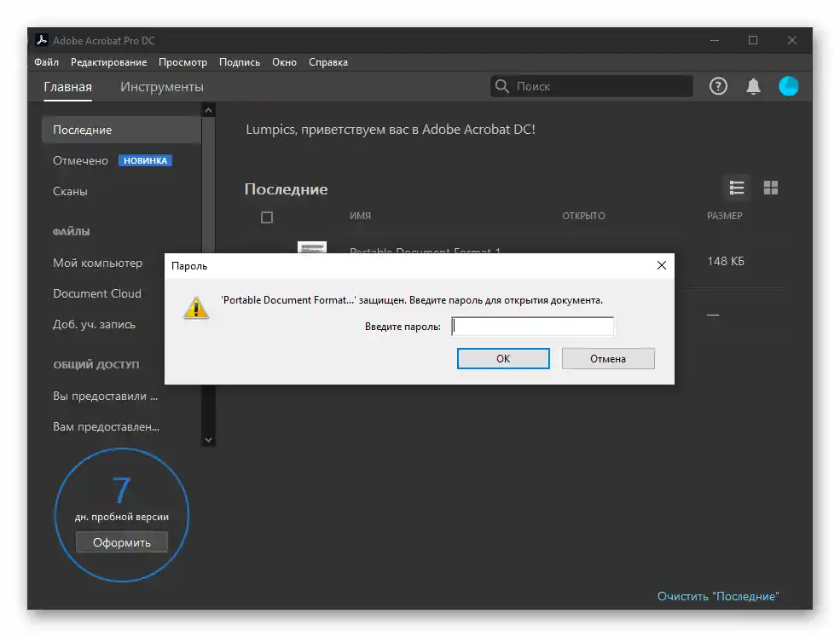Click the warning icon in password dialog

point(196,308)
